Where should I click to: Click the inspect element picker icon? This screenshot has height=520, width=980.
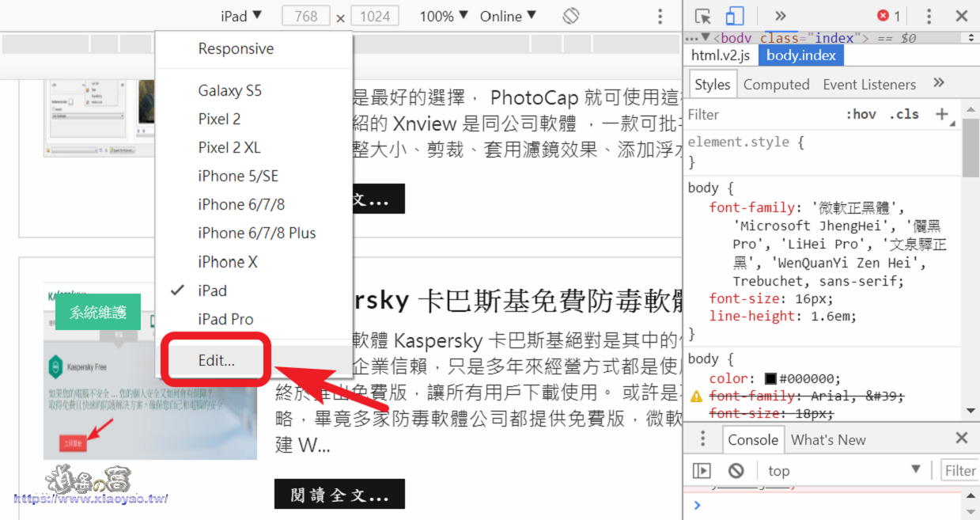702,16
